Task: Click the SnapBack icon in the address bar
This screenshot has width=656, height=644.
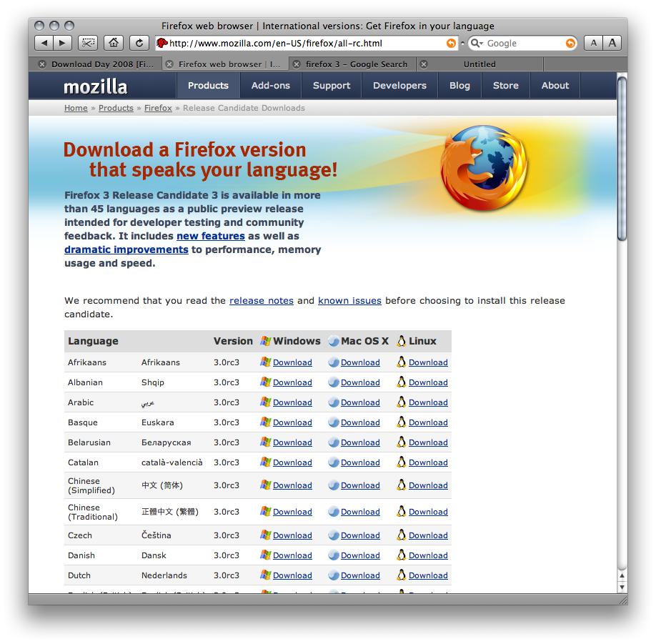Action: point(451,43)
